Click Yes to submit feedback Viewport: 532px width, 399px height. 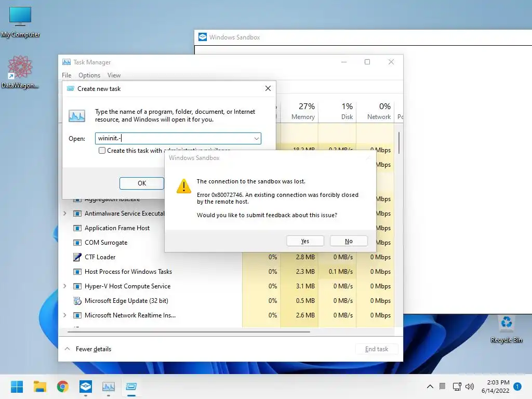[305, 241]
